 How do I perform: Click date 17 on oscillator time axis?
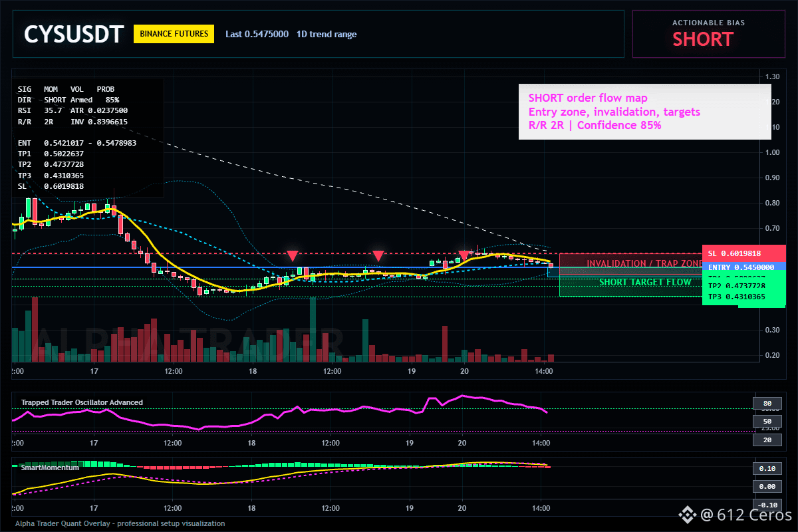94,442
